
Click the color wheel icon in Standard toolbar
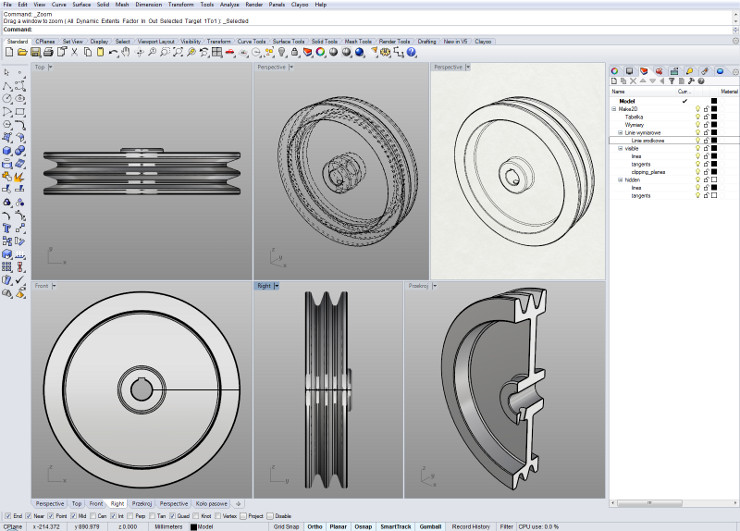(x=320, y=52)
